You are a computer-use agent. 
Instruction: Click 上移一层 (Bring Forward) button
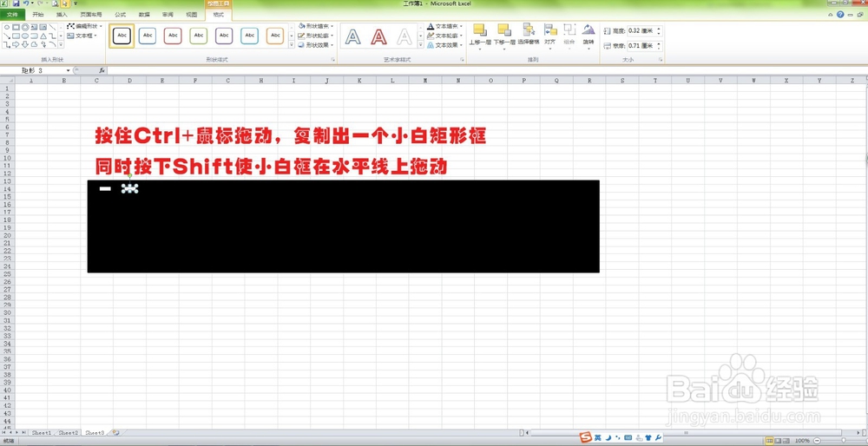tap(479, 36)
